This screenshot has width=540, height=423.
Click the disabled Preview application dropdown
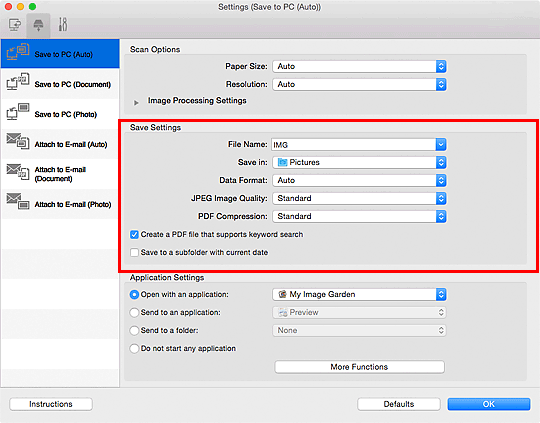click(x=359, y=312)
